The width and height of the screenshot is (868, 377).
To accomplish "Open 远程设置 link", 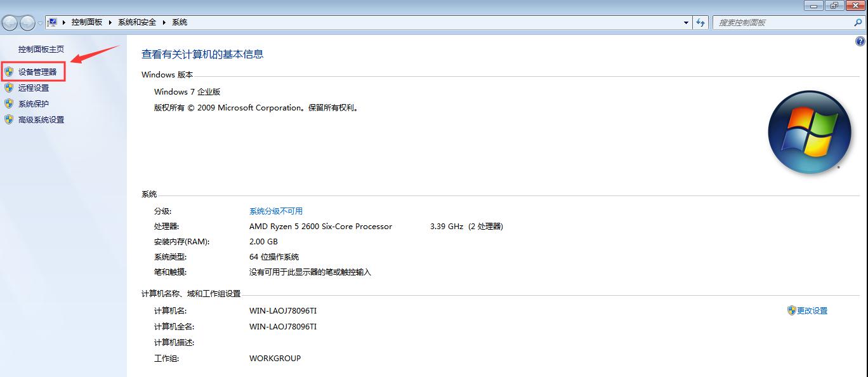I will tap(34, 88).
